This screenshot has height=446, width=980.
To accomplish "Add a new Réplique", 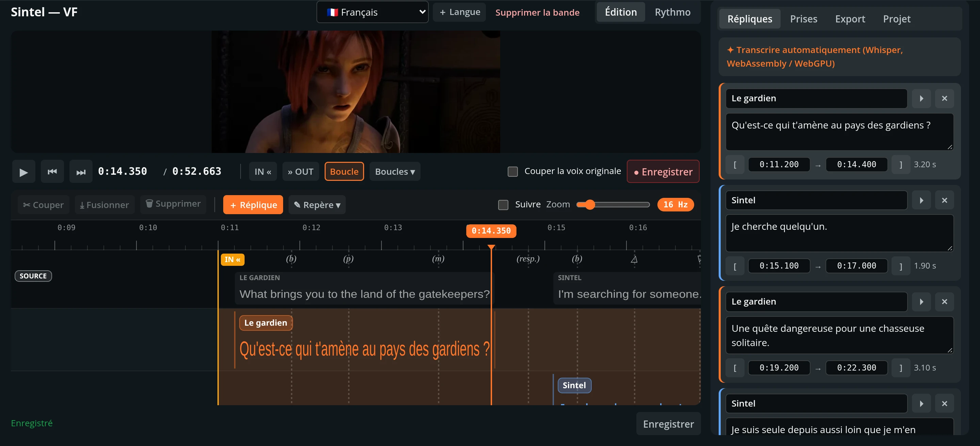I will [x=253, y=205].
